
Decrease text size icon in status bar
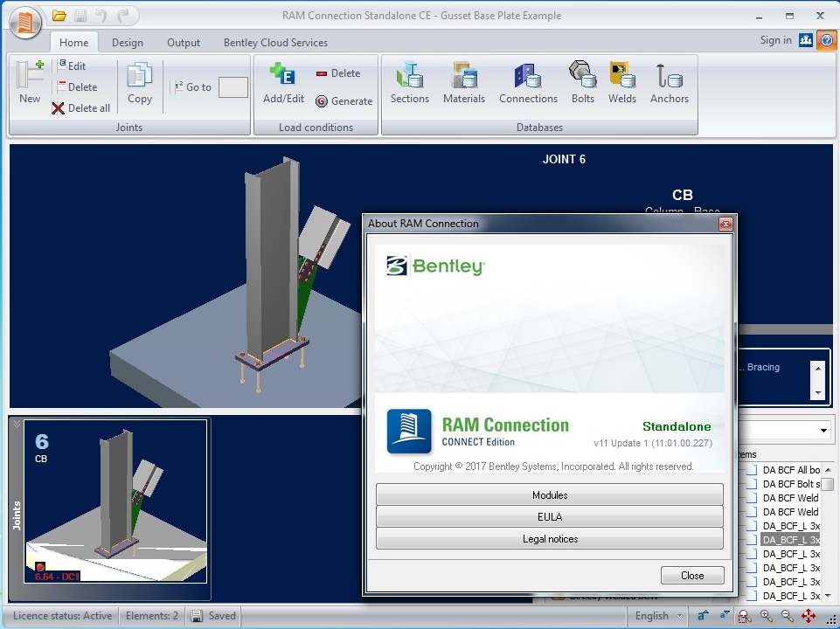(725, 616)
